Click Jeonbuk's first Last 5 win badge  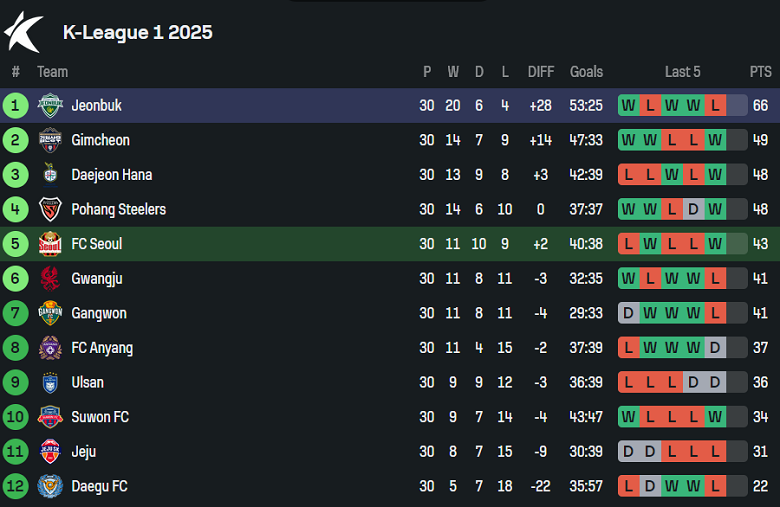pyautogui.click(x=628, y=105)
